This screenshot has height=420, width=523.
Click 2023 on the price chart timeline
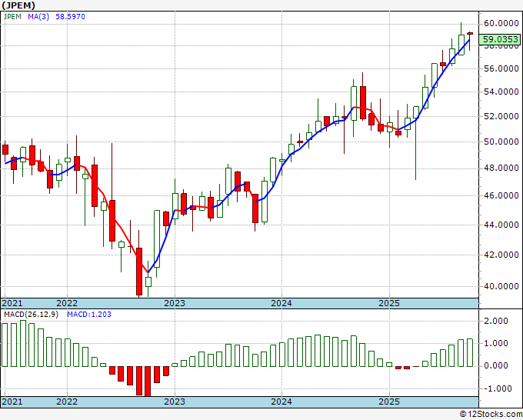[x=175, y=303]
